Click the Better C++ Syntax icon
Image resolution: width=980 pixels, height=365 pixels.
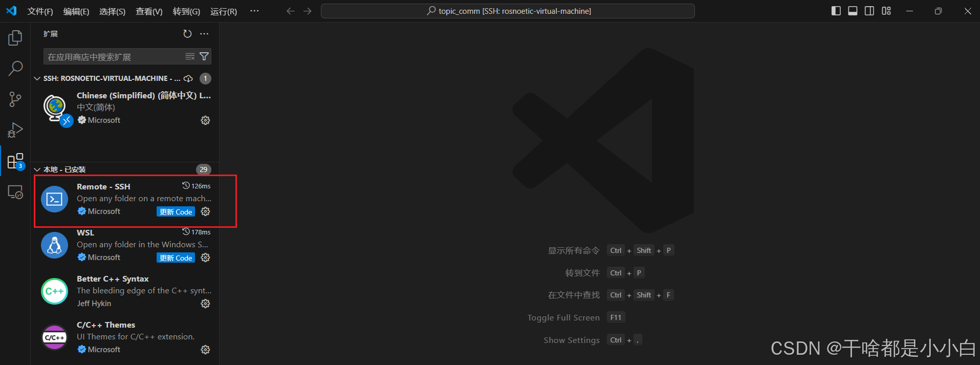[x=54, y=291]
